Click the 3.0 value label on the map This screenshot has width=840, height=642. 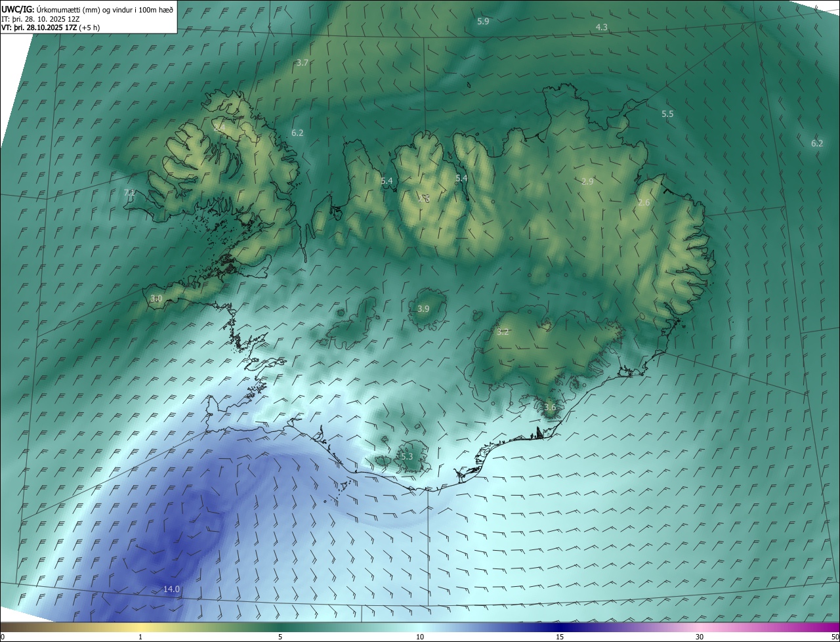click(x=156, y=299)
